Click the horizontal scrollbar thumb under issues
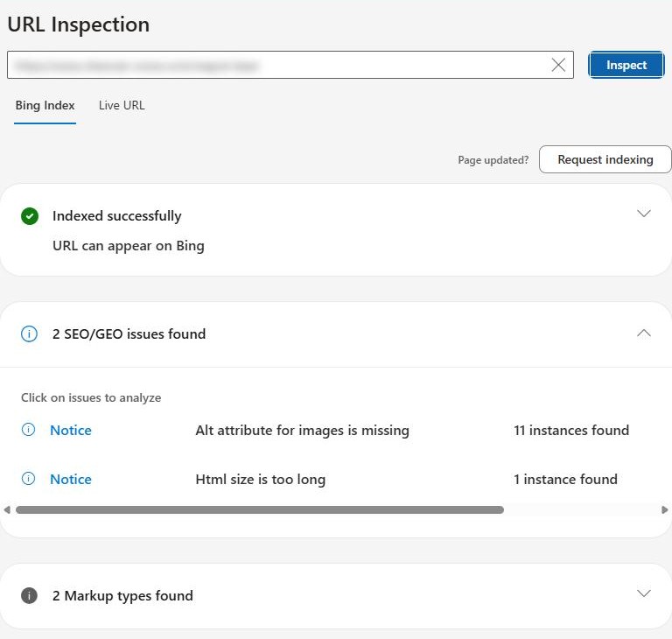This screenshot has height=639, width=672. click(x=260, y=510)
